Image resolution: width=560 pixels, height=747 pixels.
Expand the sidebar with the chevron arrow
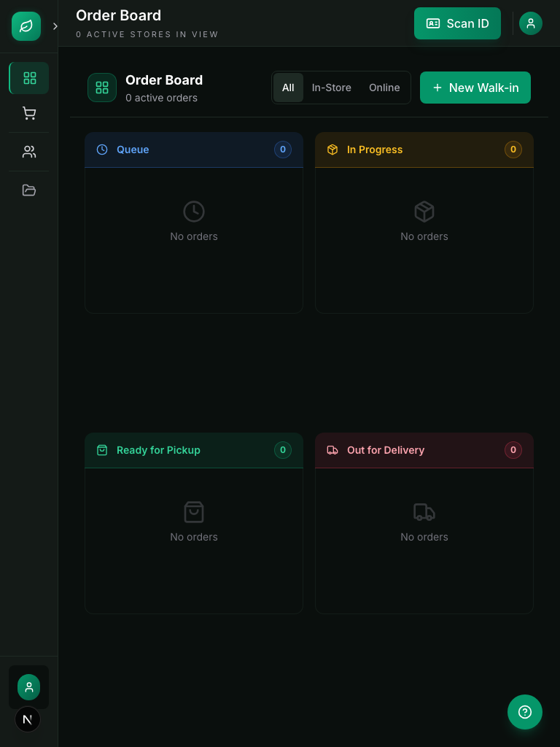[55, 26]
